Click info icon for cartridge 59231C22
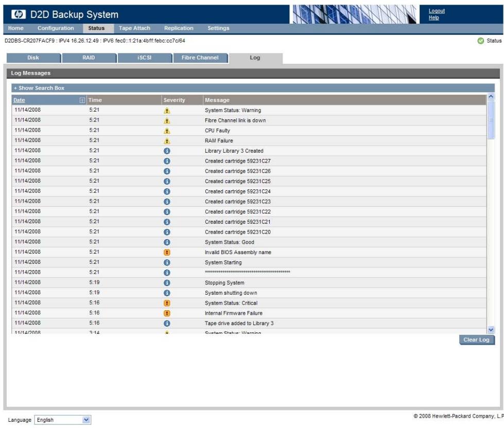Viewport: 504px width, 429px height. 167,212
